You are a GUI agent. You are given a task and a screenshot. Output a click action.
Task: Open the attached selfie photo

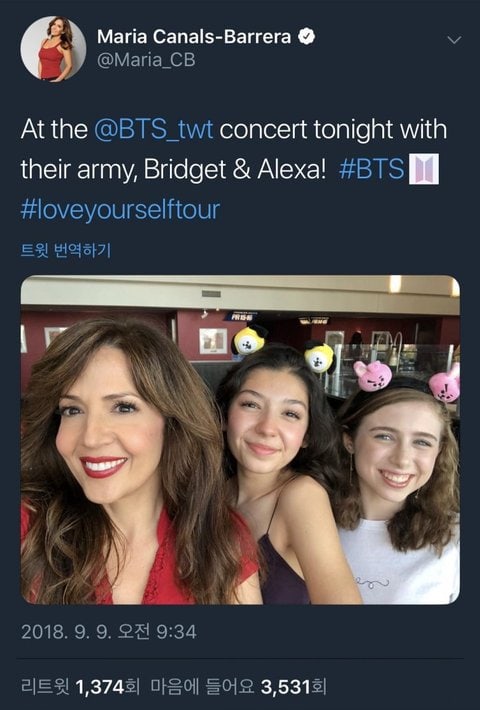click(x=240, y=440)
